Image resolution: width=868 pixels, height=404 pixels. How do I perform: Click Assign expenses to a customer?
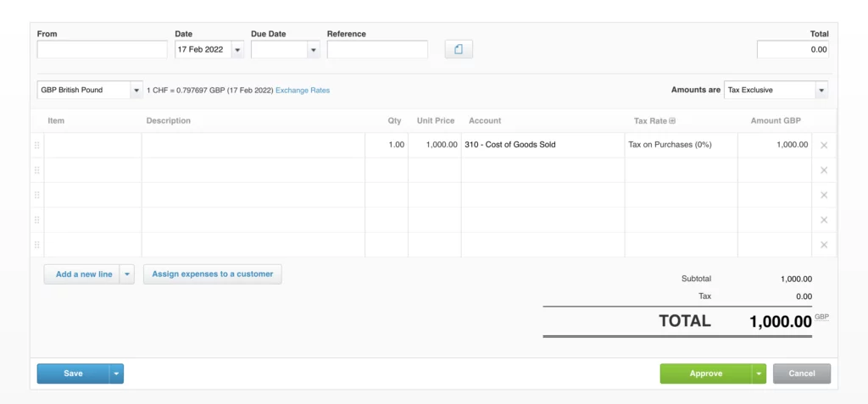point(213,274)
